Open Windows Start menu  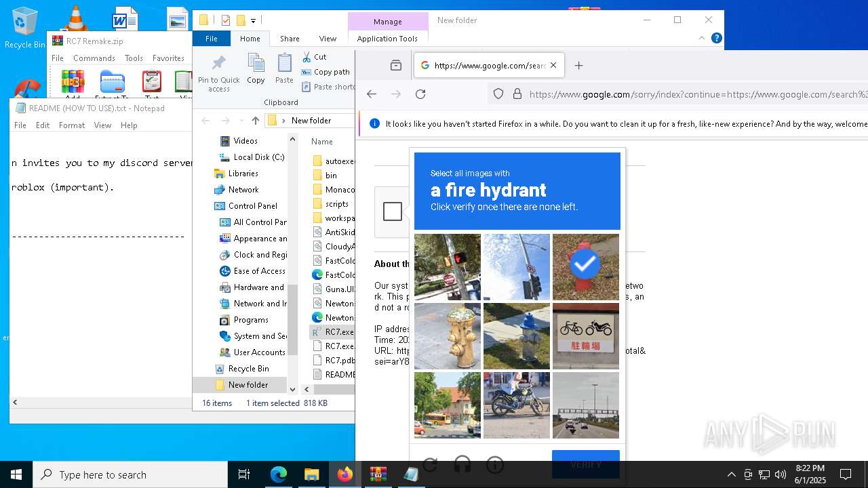pos(16,474)
